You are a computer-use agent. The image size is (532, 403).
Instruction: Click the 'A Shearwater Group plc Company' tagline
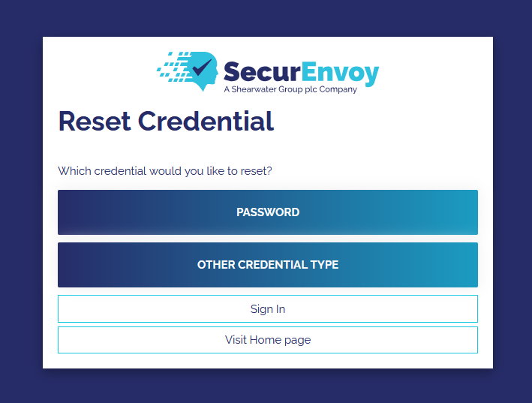pos(290,89)
